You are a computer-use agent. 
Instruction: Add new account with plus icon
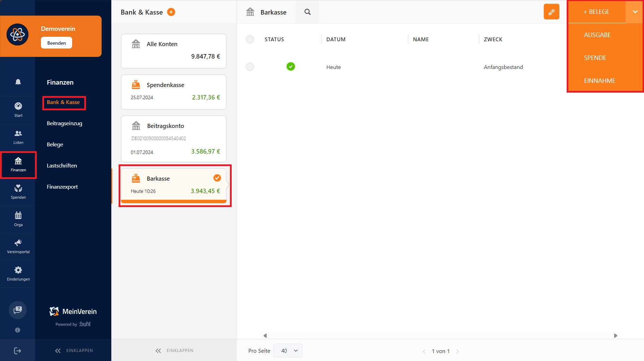(171, 12)
